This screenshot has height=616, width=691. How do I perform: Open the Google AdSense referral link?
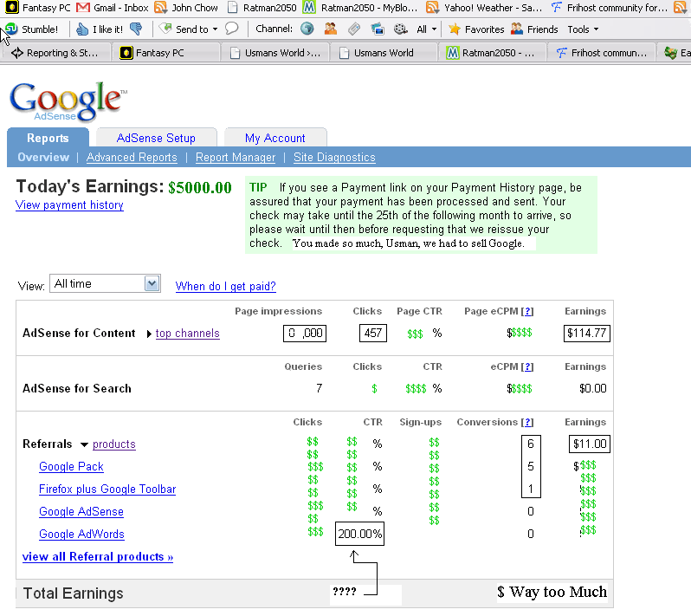81,511
